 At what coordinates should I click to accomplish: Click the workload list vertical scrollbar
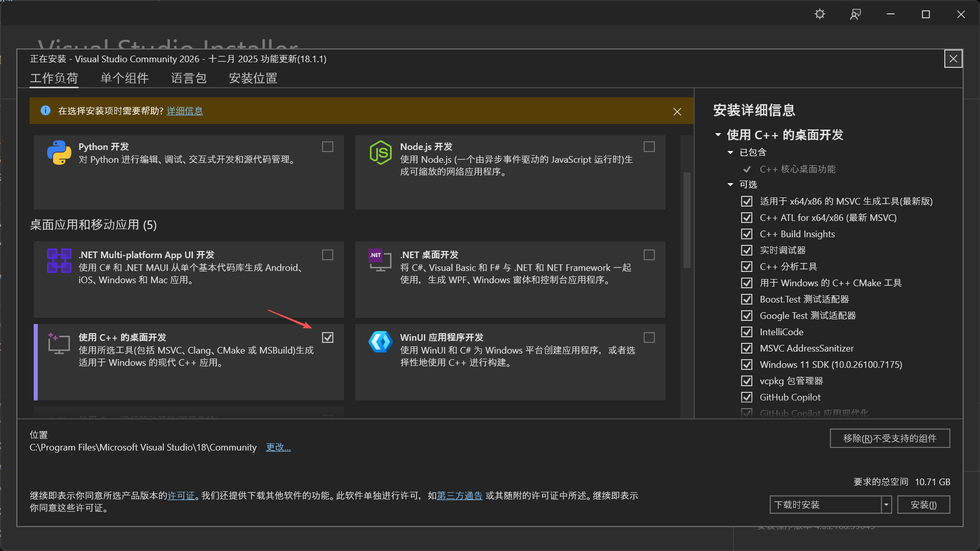tap(687, 219)
